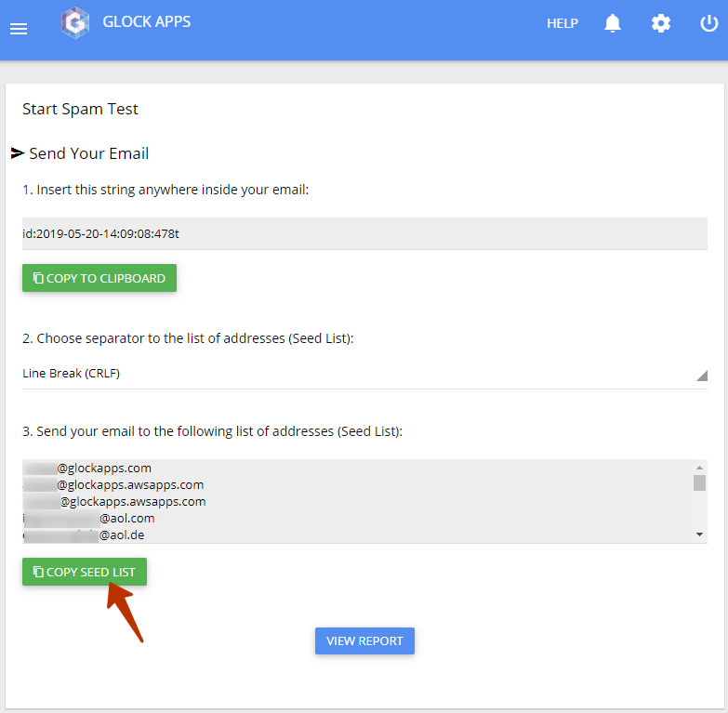
Task: Open the HELP link in header
Action: [563, 23]
